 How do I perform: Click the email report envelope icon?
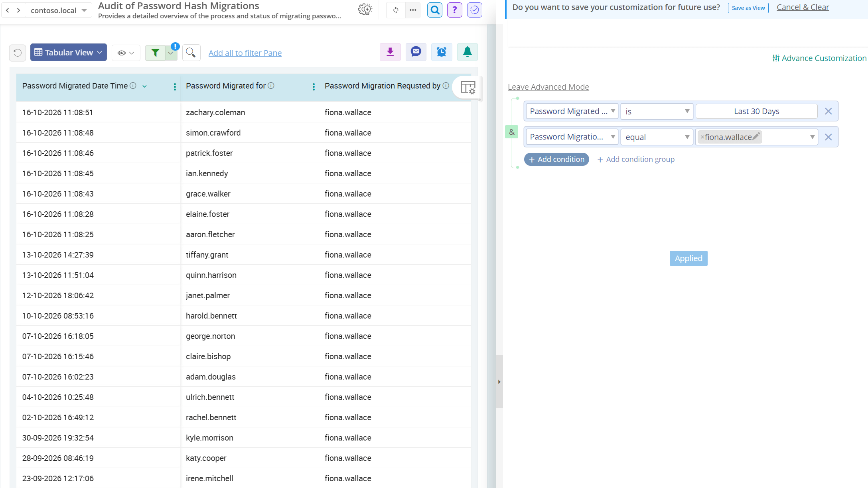point(416,52)
